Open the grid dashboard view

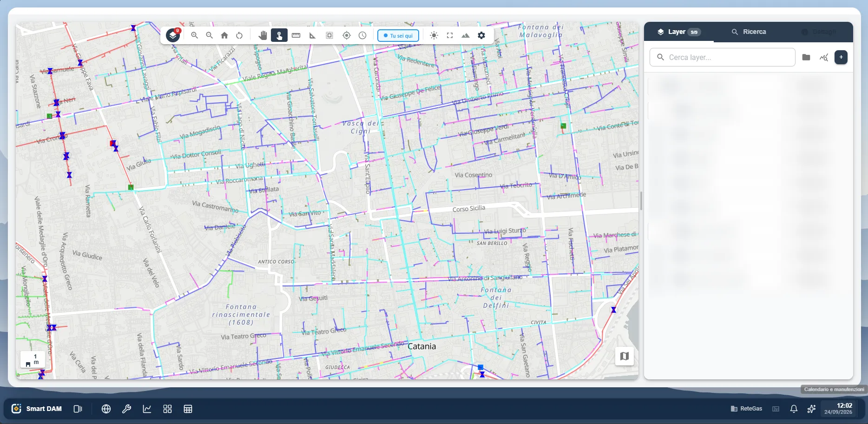click(167, 409)
